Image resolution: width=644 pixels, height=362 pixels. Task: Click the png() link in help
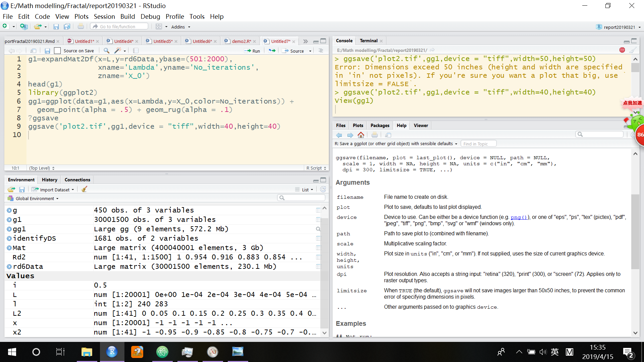point(519,217)
